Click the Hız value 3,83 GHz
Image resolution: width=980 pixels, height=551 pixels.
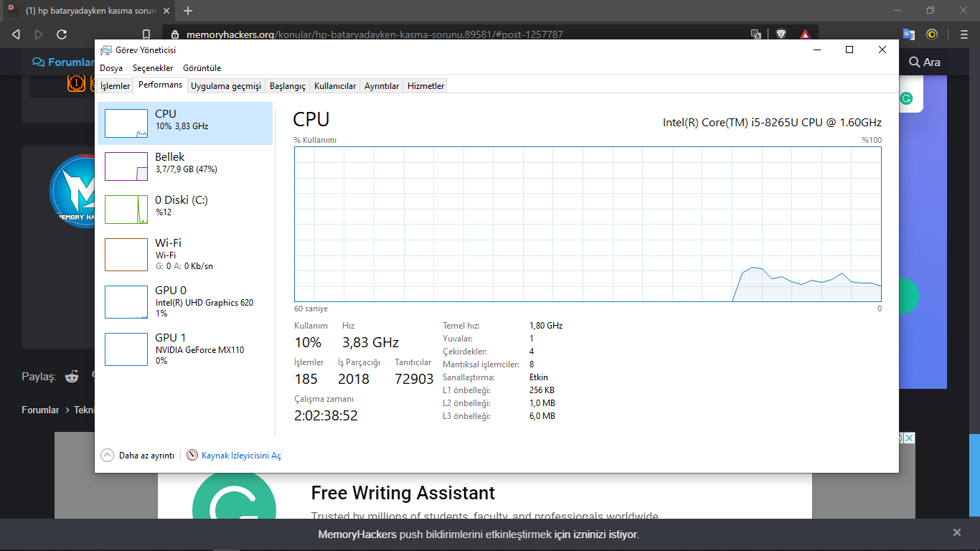(370, 342)
